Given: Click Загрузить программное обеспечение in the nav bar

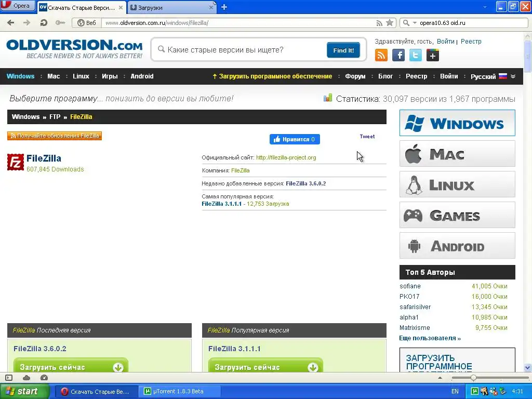Looking at the screenshot, I should point(272,76).
